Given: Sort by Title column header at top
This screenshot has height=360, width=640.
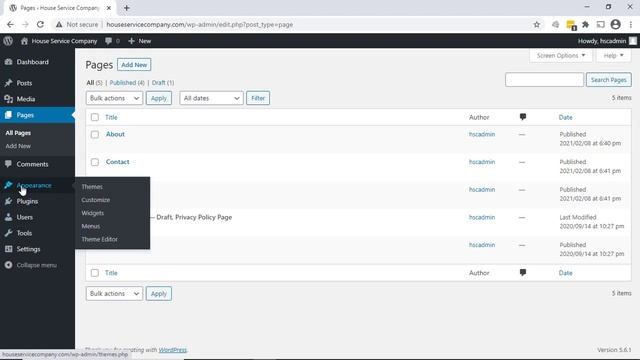Looking at the screenshot, I should tap(111, 117).
